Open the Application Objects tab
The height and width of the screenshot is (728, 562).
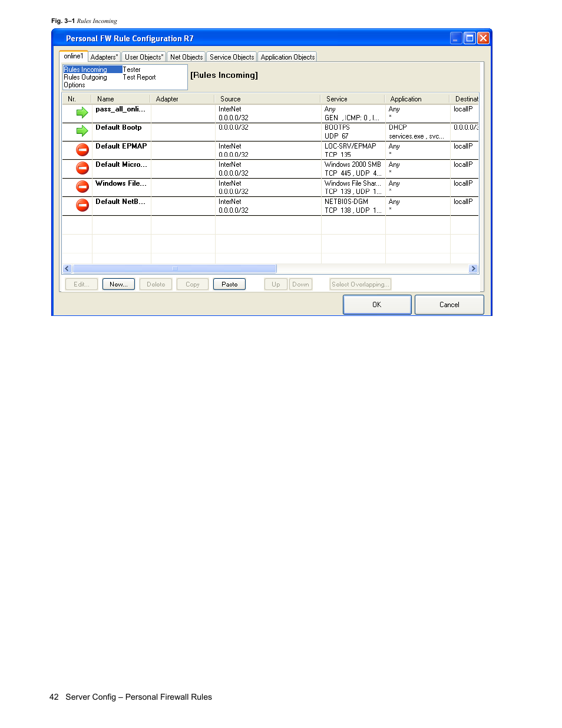point(287,57)
